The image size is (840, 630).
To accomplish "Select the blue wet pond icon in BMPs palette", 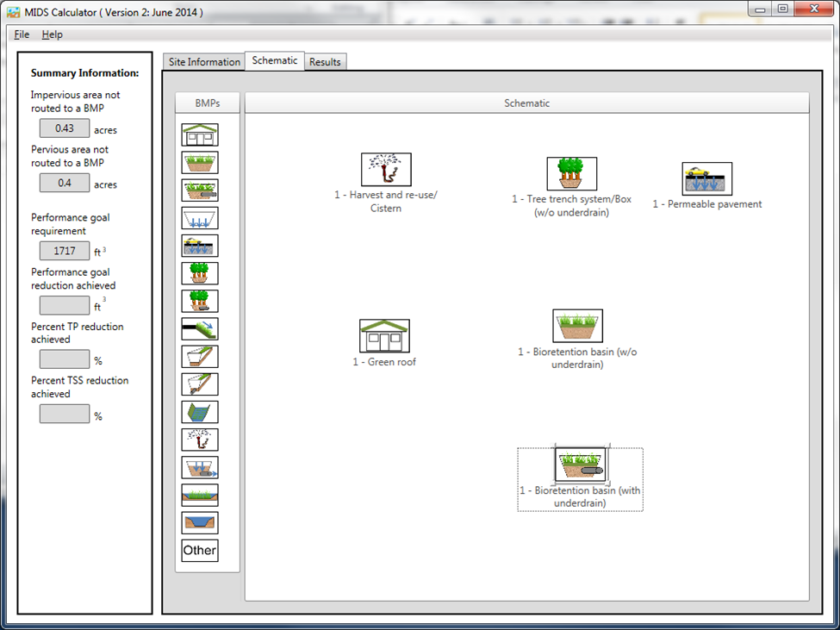I will pyautogui.click(x=199, y=522).
